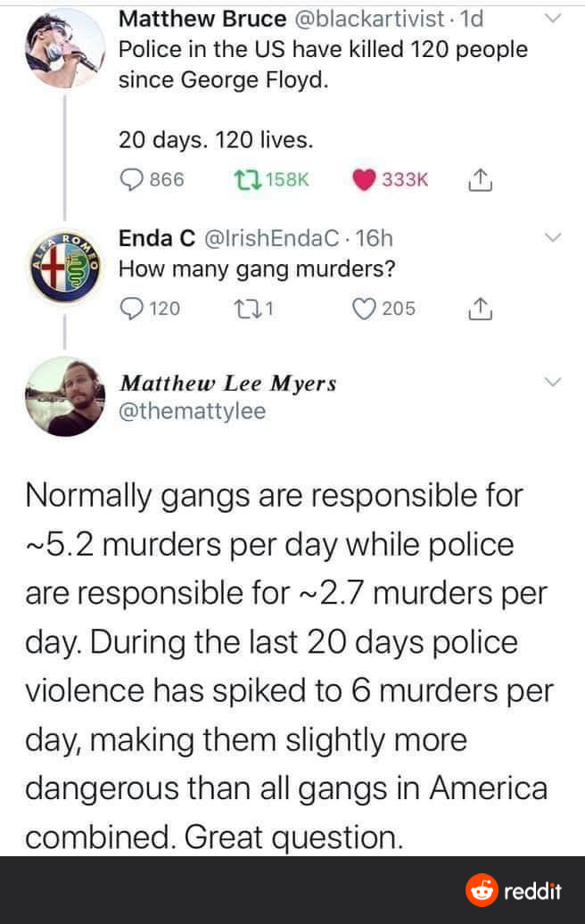
Task: Click the Matthew Lee Myers display name
Action: click(x=227, y=384)
